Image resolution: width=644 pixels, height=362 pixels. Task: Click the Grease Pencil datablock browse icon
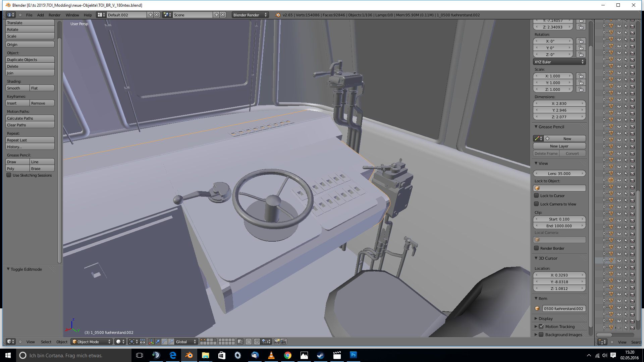[538, 138]
